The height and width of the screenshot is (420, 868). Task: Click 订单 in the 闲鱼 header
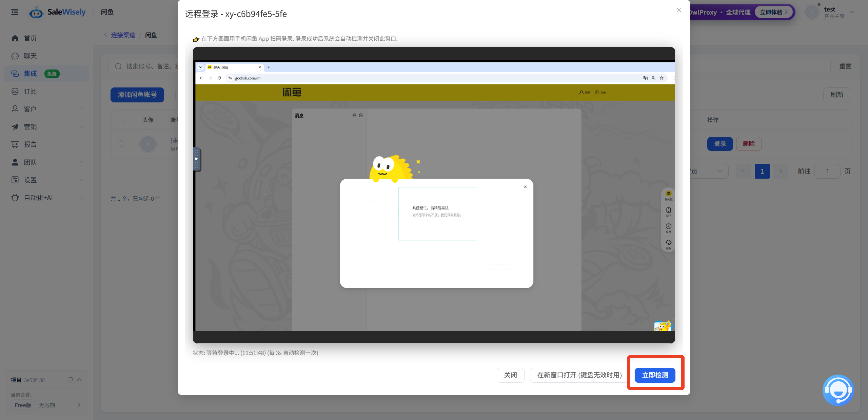click(600, 92)
